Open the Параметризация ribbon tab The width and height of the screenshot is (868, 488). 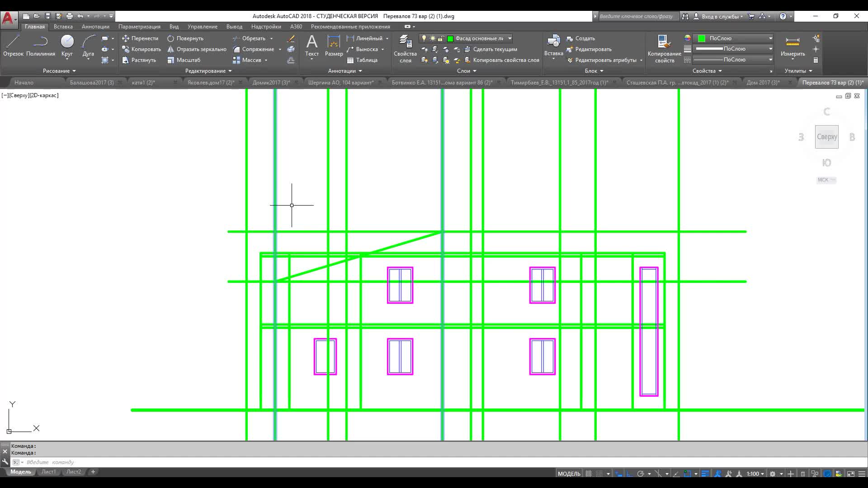coord(139,27)
